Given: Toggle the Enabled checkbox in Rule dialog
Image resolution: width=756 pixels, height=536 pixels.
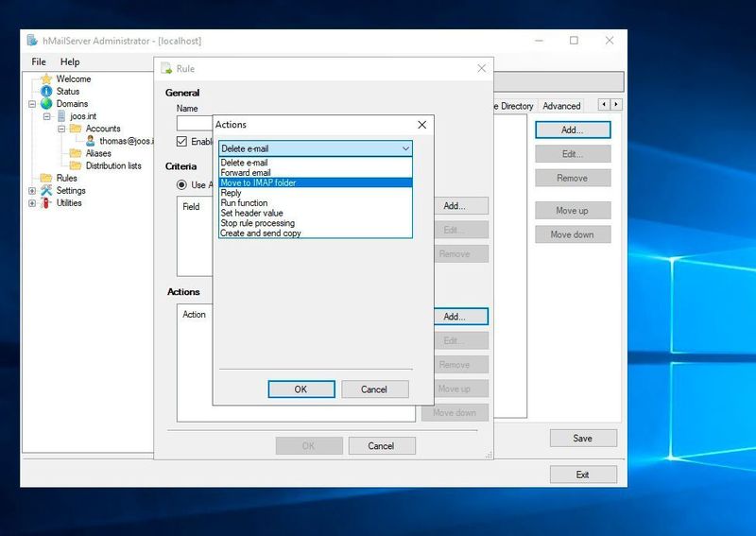Looking at the screenshot, I should (x=181, y=142).
